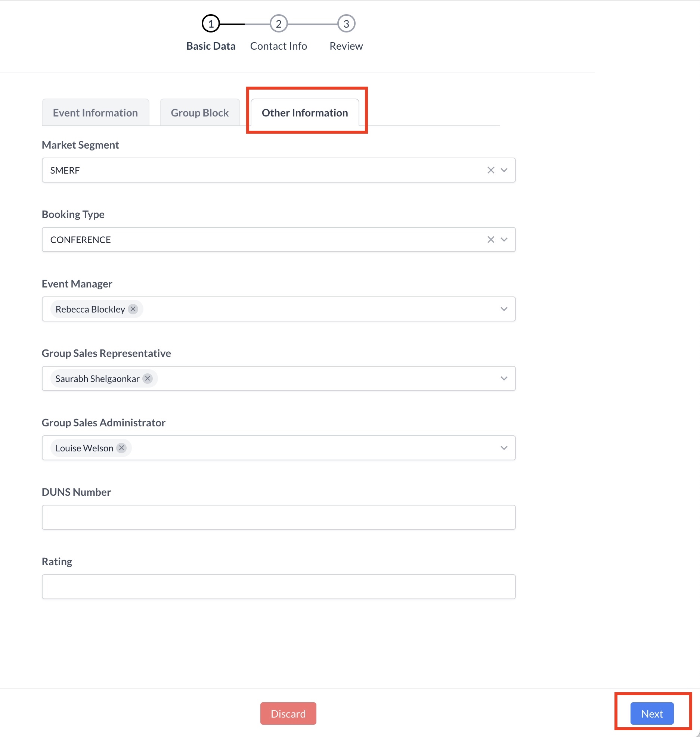Select the Other Information tab
This screenshot has height=737, width=700.
(x=305, y=113)
